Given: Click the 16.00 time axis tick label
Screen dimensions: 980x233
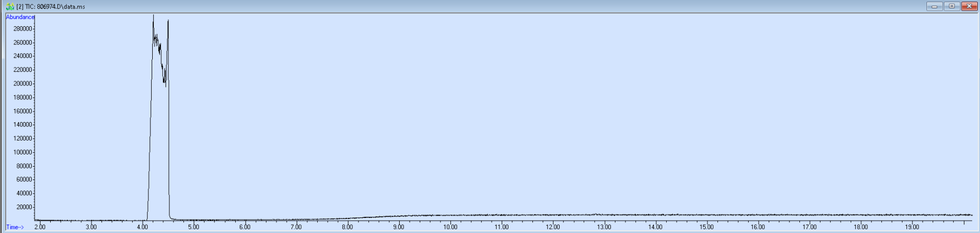Looking at the screenshot, I should [758, 227].
